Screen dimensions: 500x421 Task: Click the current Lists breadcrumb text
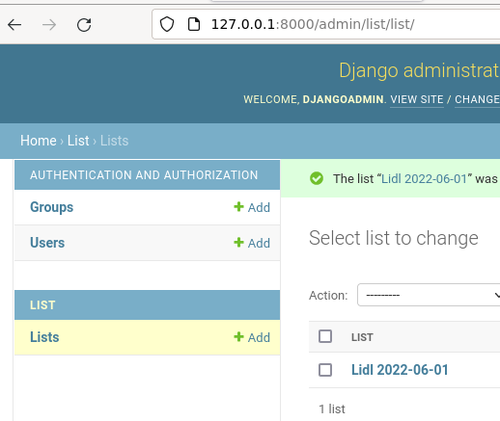point(114,141)
